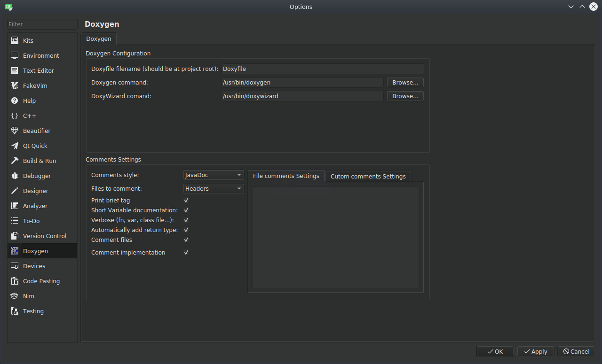Open the Nim crown icon
The height and width of the screenshot is (364, 602).
pos(15,296)
